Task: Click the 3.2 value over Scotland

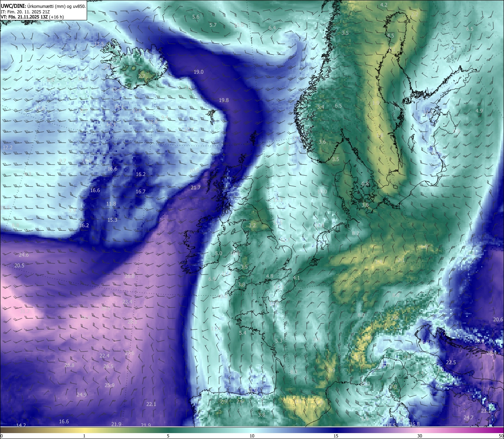Action: pyautogui.click(x=252, y=226)
